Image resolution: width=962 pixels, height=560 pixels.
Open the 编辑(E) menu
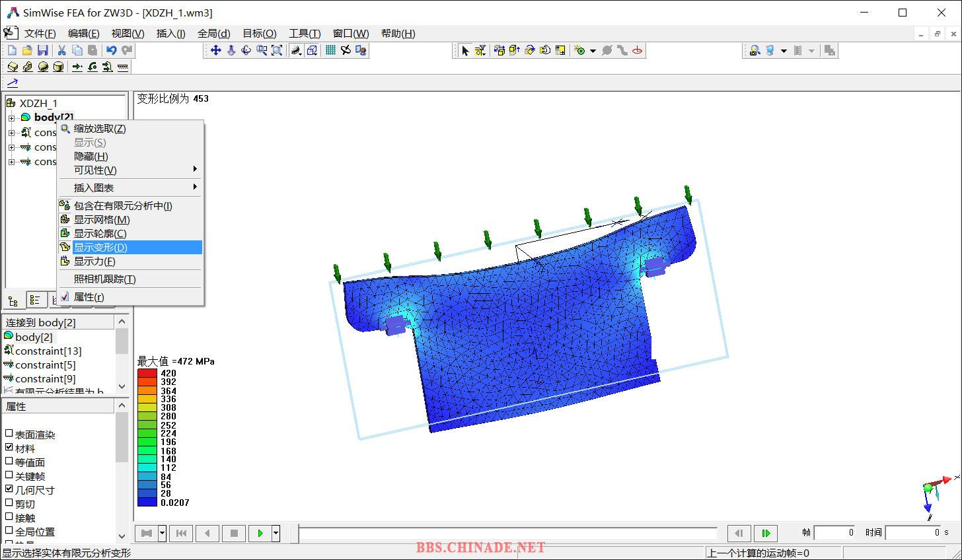pyautogui.click(x=83, y=34)
